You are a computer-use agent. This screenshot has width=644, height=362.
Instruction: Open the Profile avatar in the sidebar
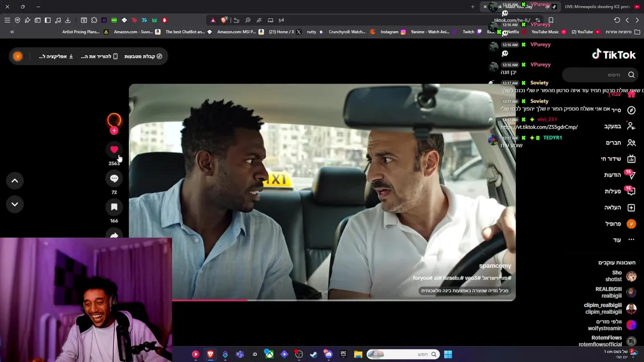(x=631, y=224)
